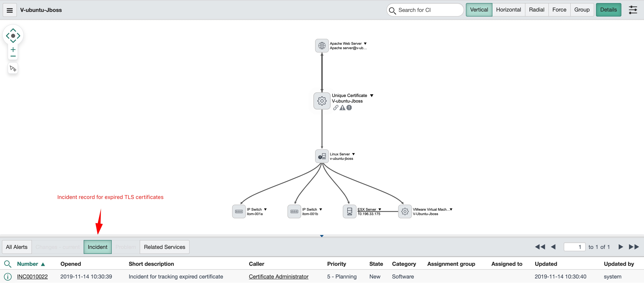Screen dimensions: 644x285
Task: Open the Related Services tab
Action: [164, 247]
